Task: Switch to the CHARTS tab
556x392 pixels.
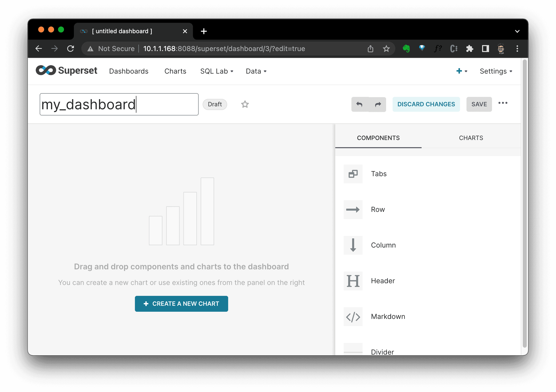Action: 471,138
